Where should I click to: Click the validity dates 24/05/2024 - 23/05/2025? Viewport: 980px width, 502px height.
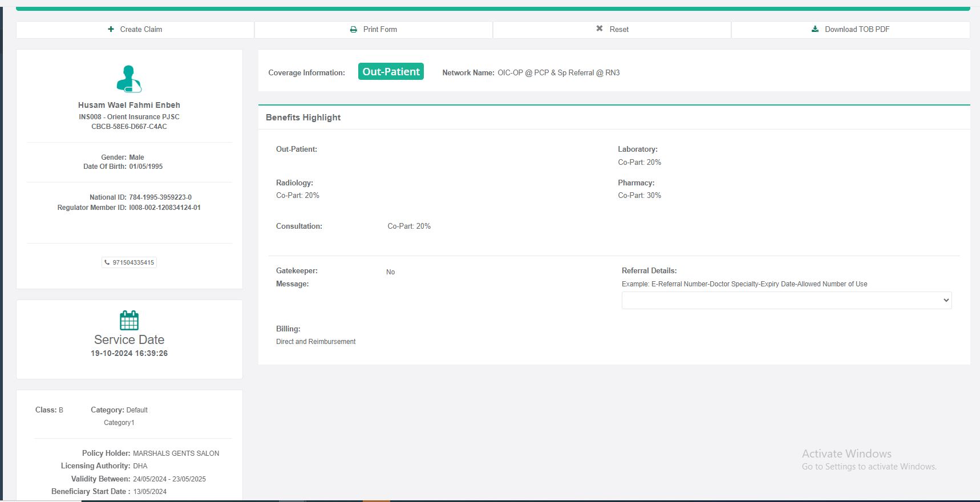(x=169, y=479)
